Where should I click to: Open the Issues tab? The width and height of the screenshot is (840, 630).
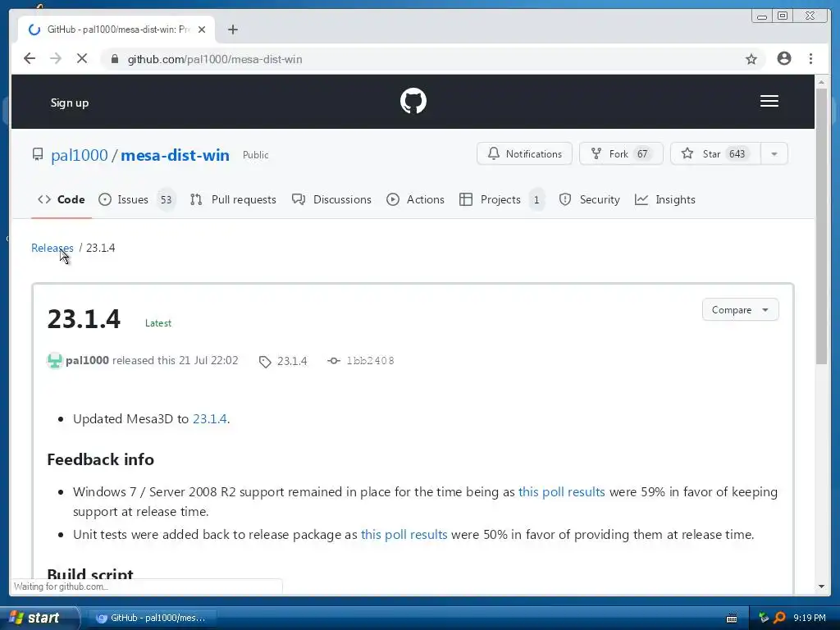click(x=137, y=200)
